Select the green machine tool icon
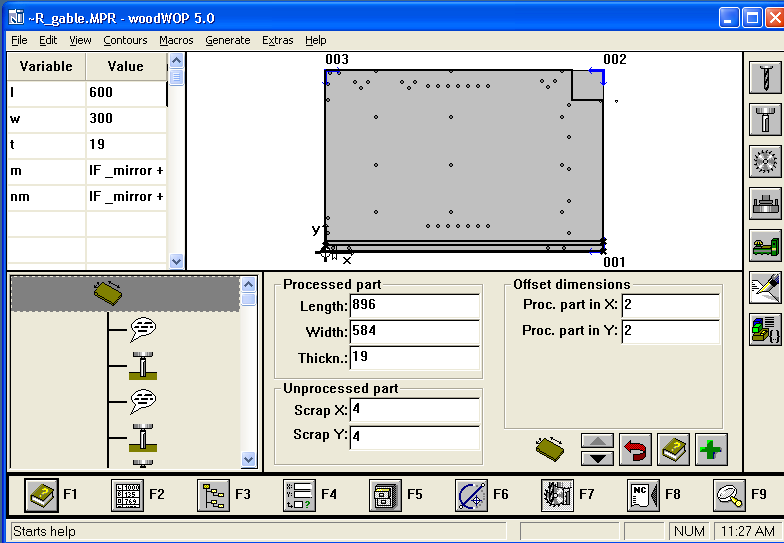This screenshot has width=784, height=543. pyautogui.click(x=765, y=246)
